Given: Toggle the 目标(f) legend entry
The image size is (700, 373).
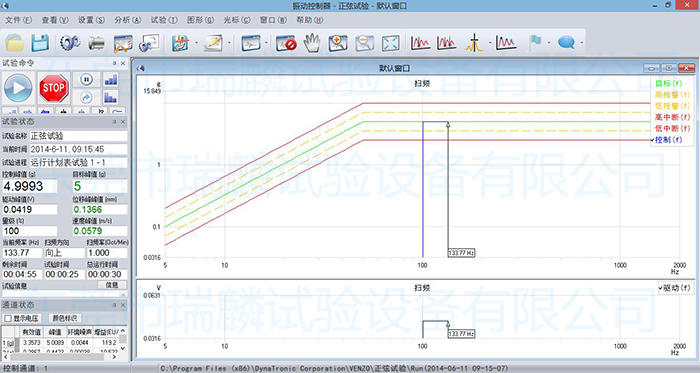Looking at the screenshot, I should (x=668, y=83).
